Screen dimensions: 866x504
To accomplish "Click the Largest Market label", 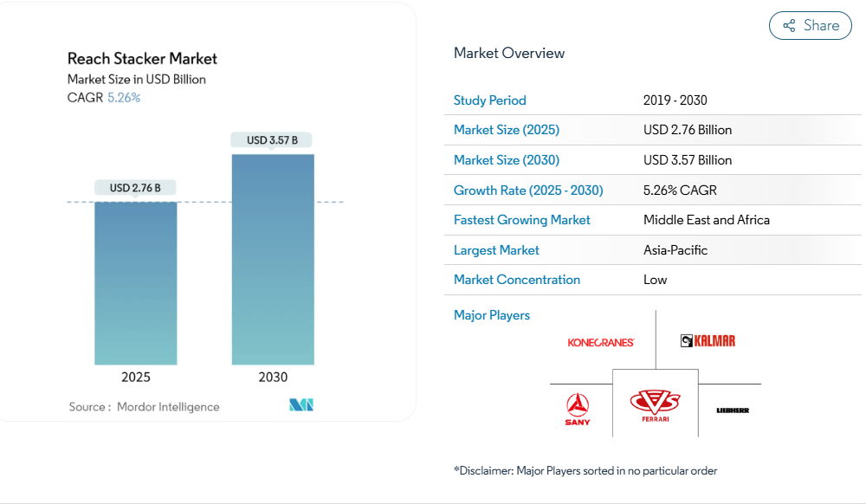I will point(496,250).
